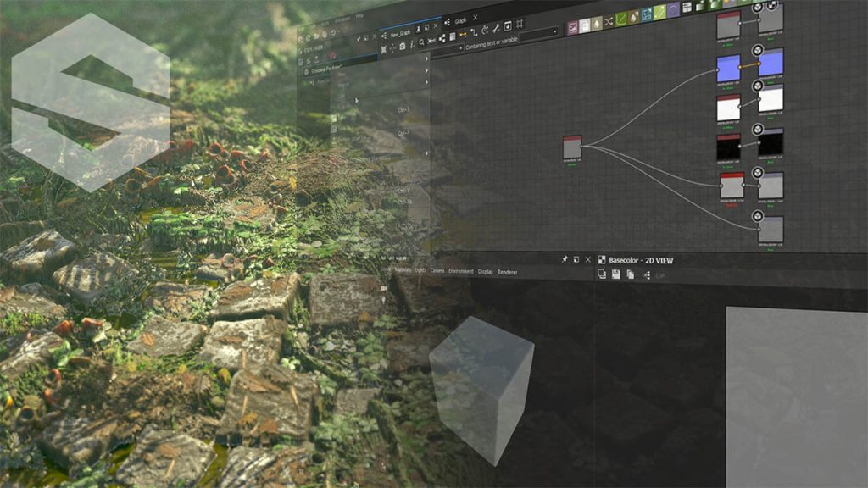Expand the first submenu arrow in context menu
The height and width of the screenshot is (488, 868).
pyautogui.click(x=427, y=58)
